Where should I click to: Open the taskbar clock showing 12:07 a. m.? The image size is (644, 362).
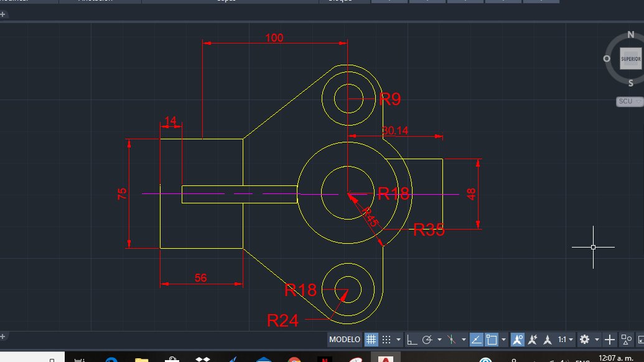[x=615, y=358]
